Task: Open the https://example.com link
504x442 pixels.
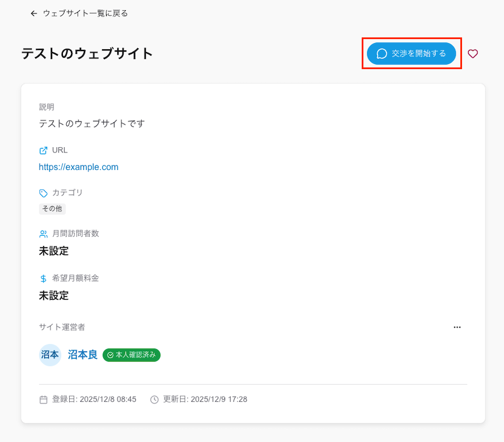Action: point(78,167)
